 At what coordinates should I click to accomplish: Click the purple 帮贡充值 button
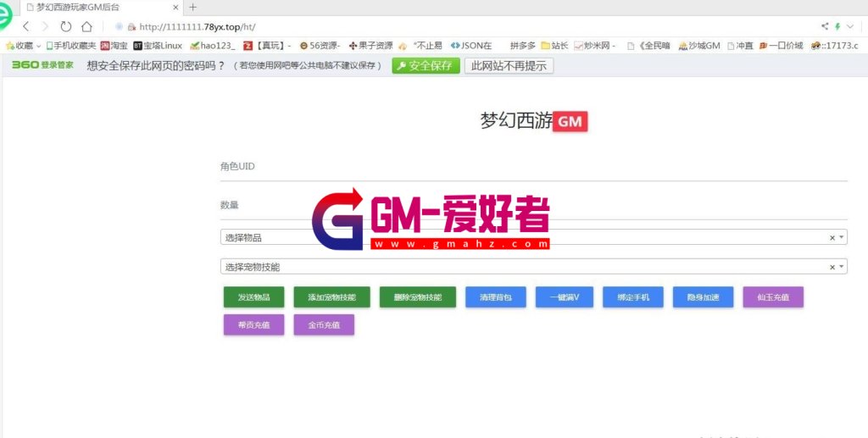click(254, 324)
